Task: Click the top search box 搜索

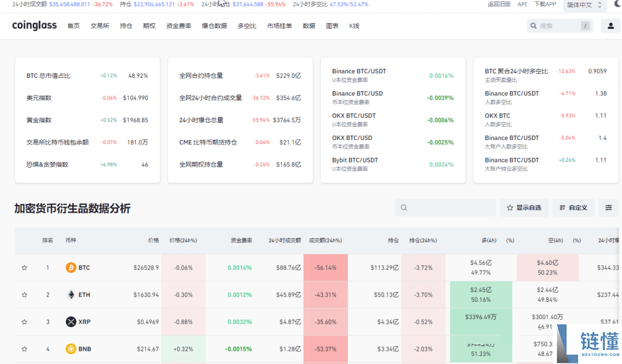Action: pyautogui.click(x=560, y=26)
